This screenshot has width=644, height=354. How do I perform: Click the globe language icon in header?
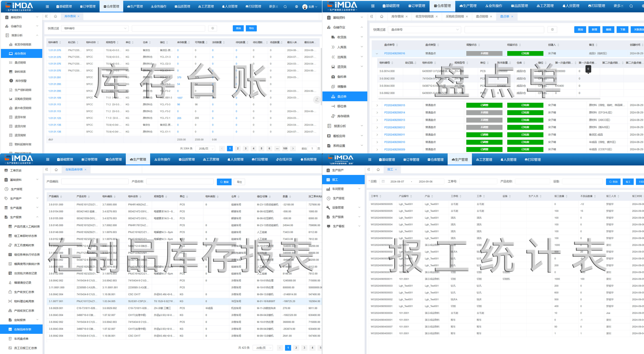pyautogui.click(x=296, y=6)
